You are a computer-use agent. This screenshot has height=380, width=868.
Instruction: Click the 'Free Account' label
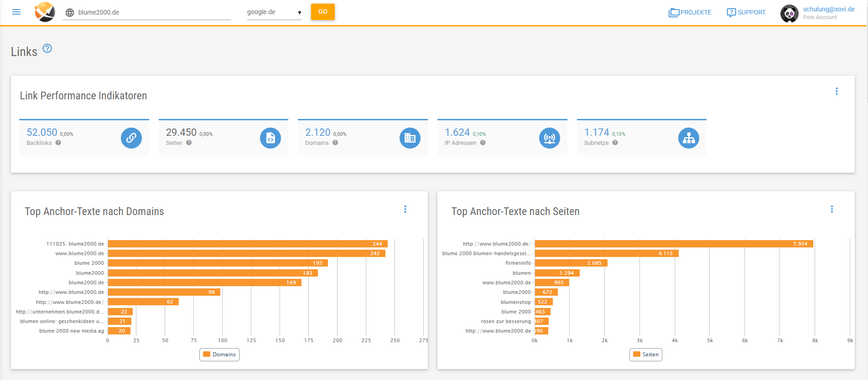(820, 17)
